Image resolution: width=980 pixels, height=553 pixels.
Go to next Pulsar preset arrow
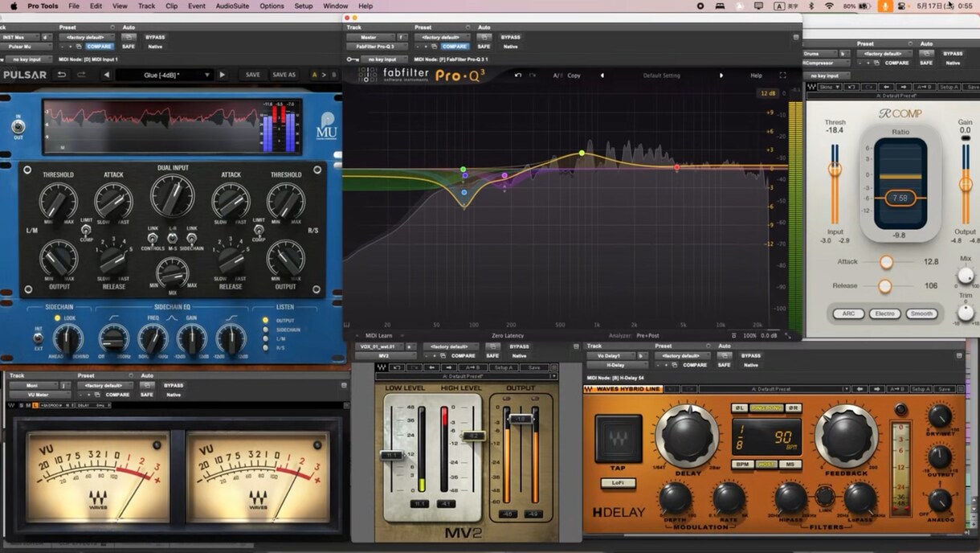(221, 75)
